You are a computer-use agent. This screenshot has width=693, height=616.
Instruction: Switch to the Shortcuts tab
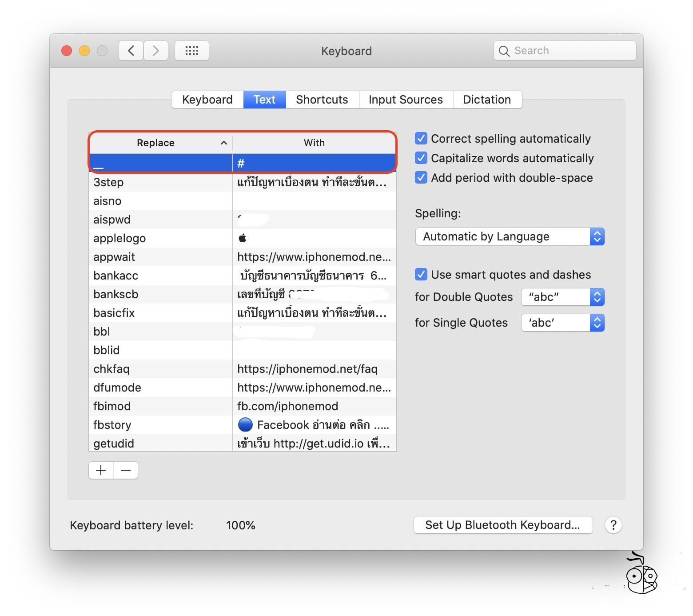coord(322,99)
